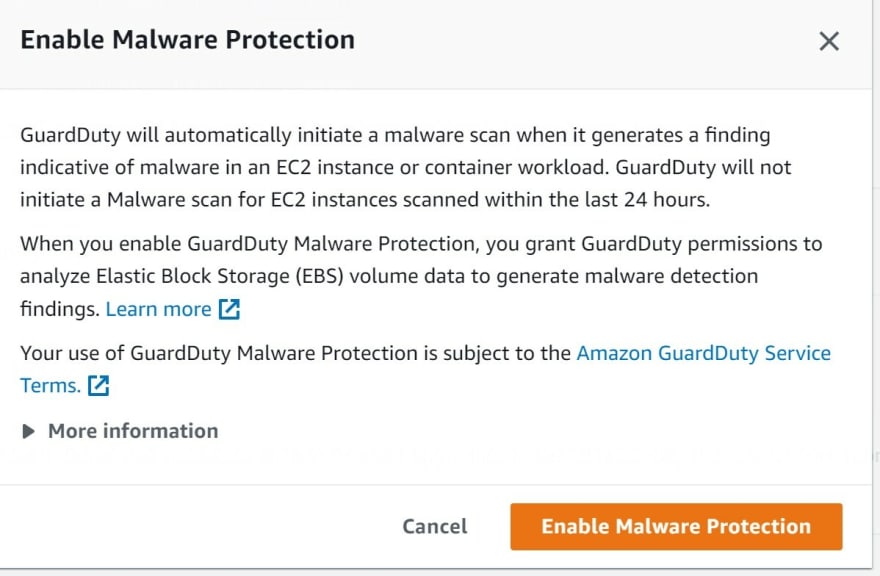Viewport: 880px width, 576px height.
Task: Click external-link icon next to Terms
Action: [x=98, y=385]
